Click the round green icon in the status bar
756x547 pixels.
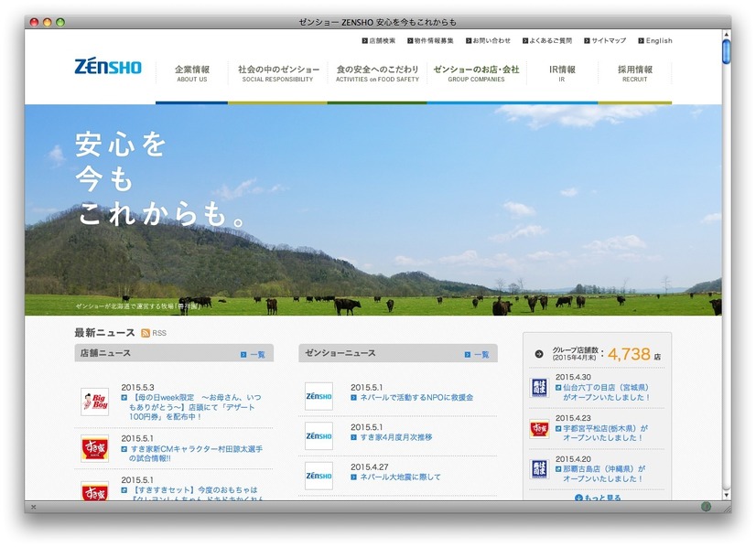point(706,507)
